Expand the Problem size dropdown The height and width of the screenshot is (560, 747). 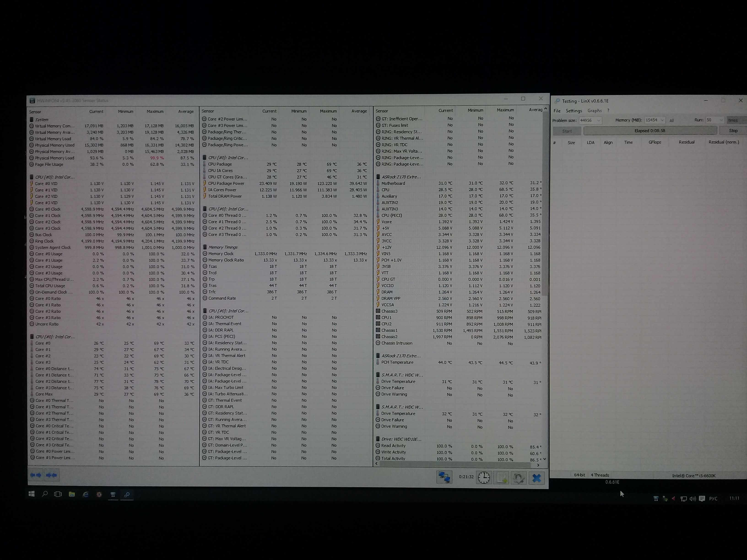pyautogui.click(x=598, y=121)
